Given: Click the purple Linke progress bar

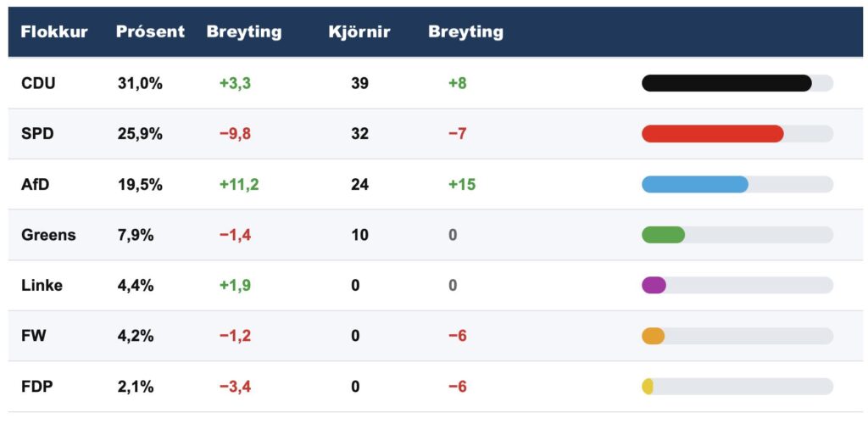Looking at the screenshot, I should tap(654, 286).
